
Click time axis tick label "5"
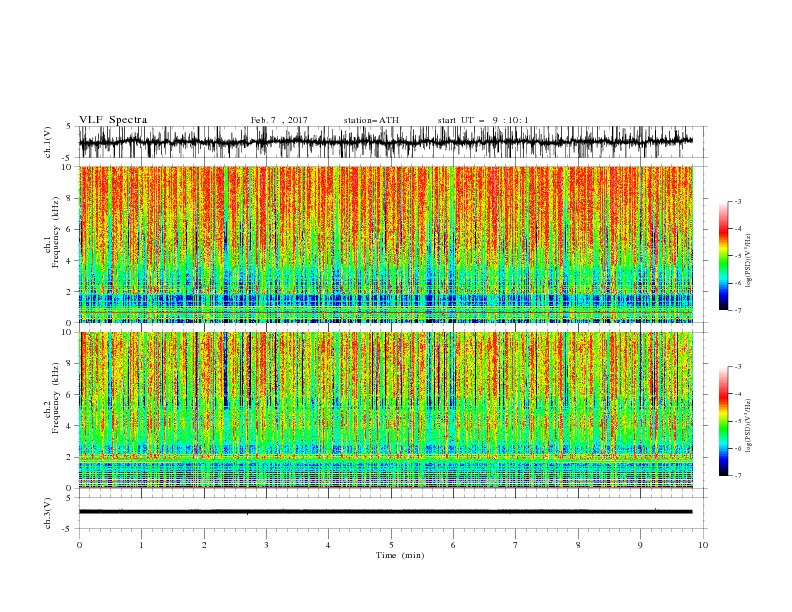tap(391, 545)
